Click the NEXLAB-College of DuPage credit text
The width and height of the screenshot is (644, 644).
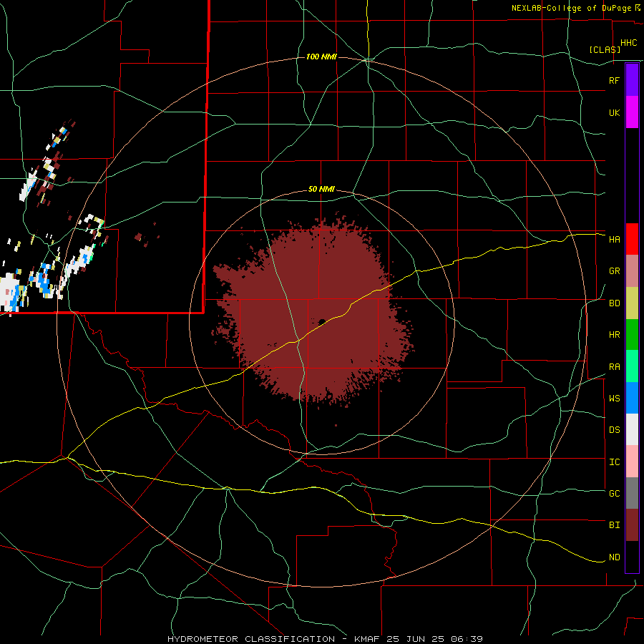(571, 8)
